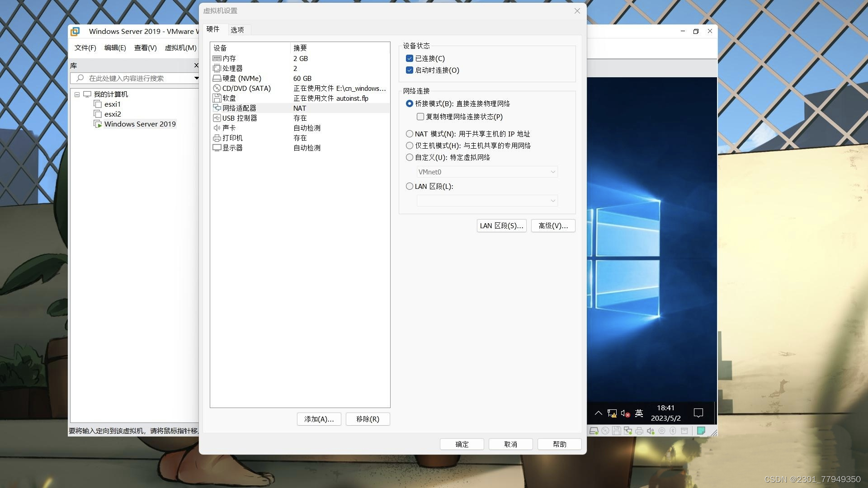Screen dimensions: 868x488
Task: Open the 文件(F) menu
Action: pos(85,47)
